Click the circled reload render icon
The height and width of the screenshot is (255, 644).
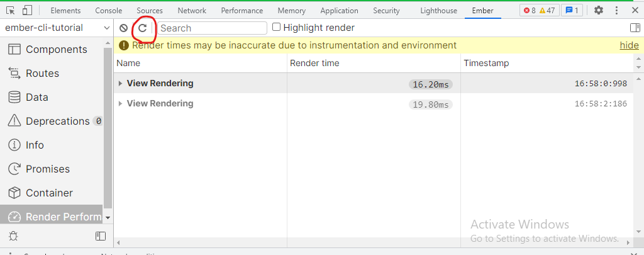pyautogui.click(x=143, y=28)
